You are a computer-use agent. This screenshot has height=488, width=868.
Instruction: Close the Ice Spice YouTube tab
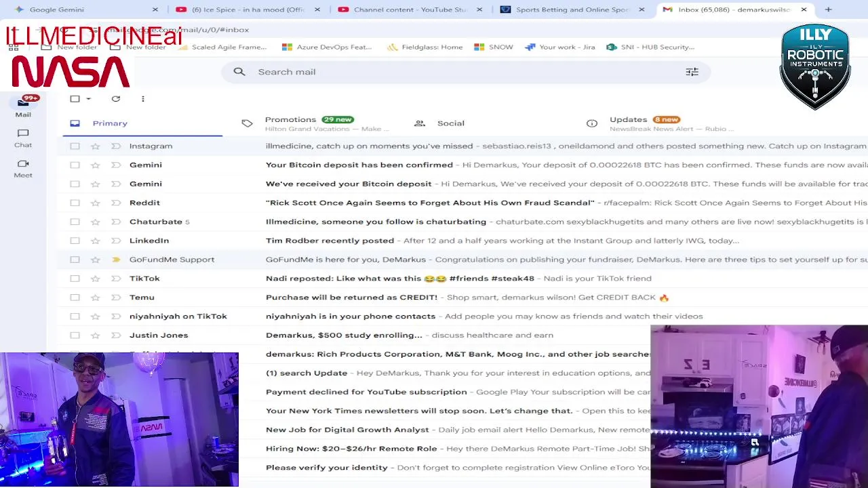[317, 9]
